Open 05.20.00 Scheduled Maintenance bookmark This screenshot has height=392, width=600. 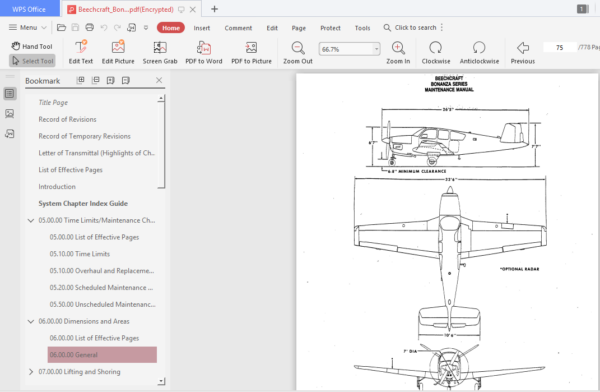point(101,288)
